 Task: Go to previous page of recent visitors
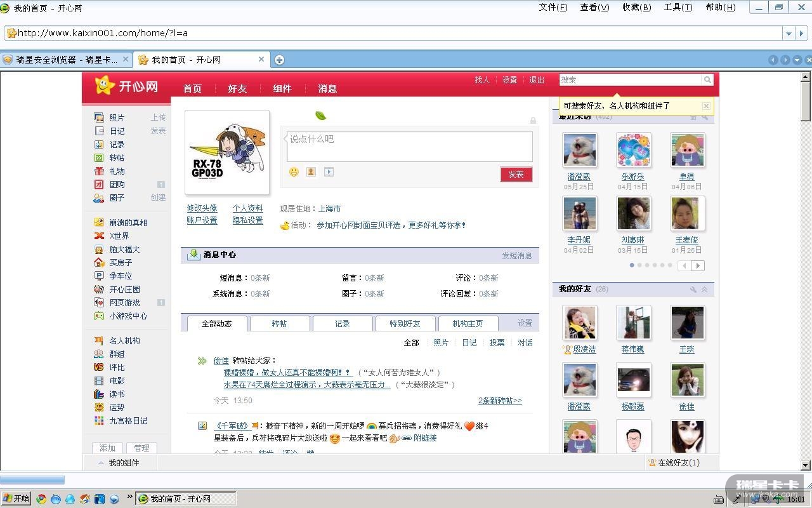pyautogui.click(x=684, y=265)
